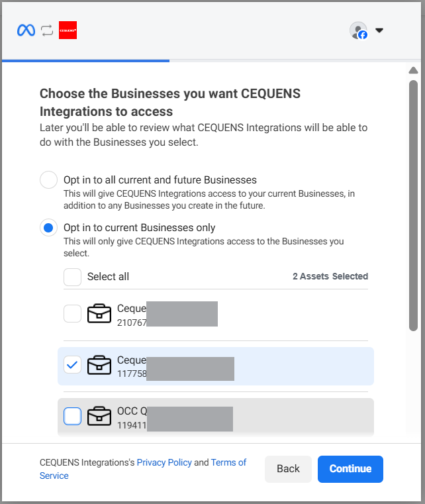Check the OCC business checkbox

[73, 416]
